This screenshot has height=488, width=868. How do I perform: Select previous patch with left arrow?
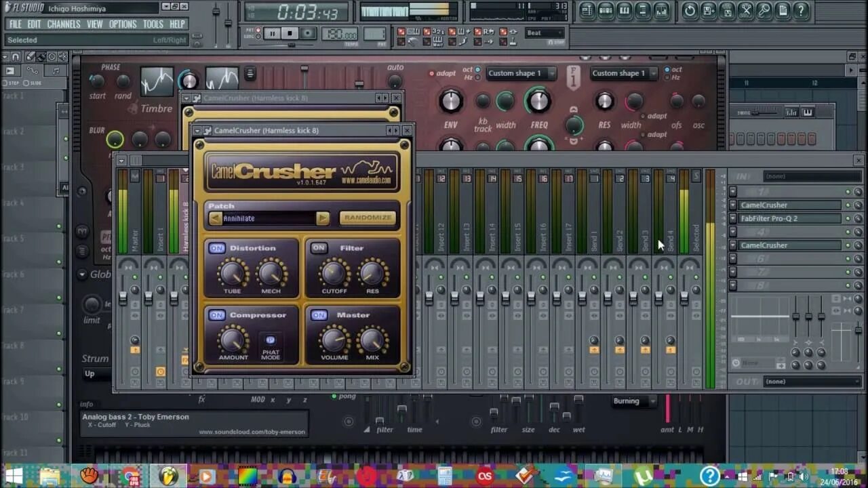point(215,218)
